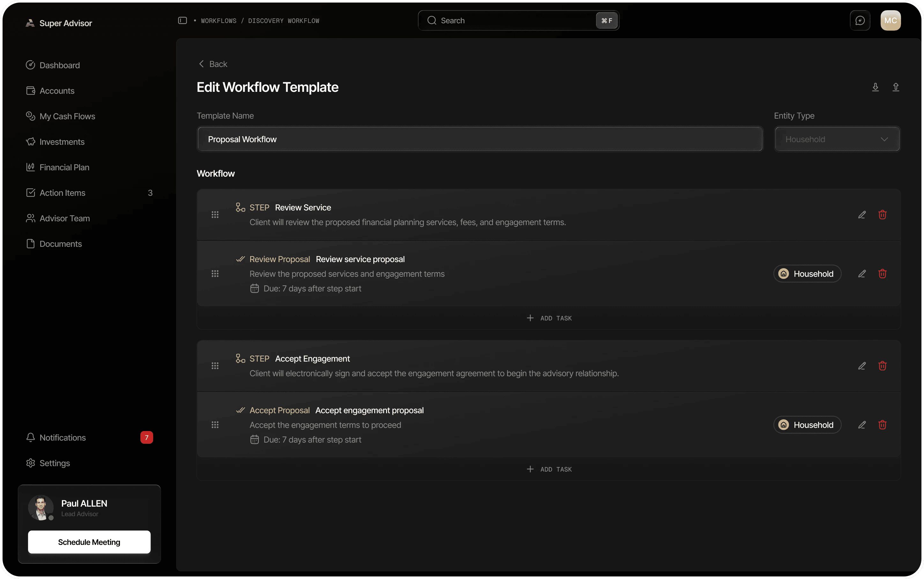The height and width of the screenshot is (579, 924).
Task: Click the Paul ALLEN name text
Action: click(x=84, y=503)
